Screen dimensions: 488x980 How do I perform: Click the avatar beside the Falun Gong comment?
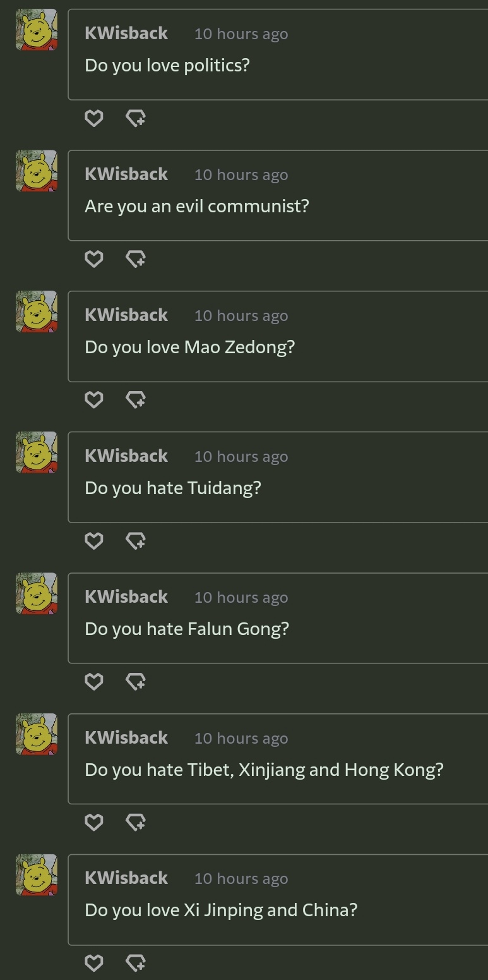point(37,594)
